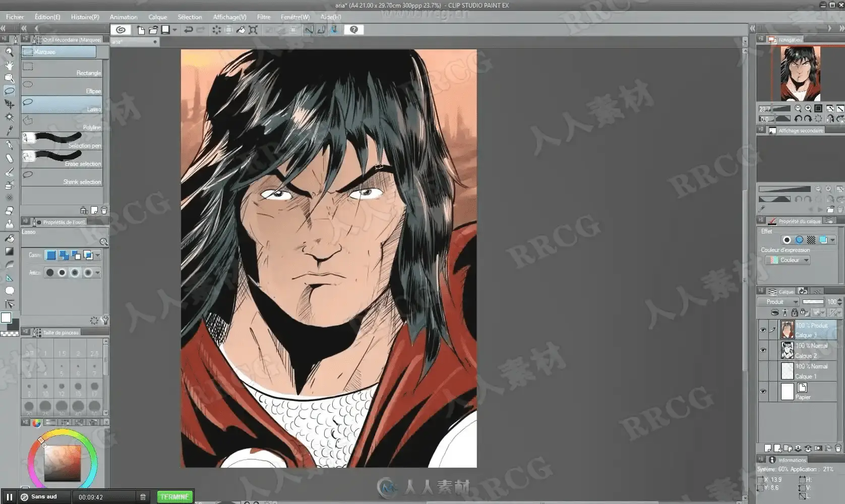The image size is (845, 504).
Task: Open a file using the command bar
Action: pyautogui.click(x=153, y=30)
